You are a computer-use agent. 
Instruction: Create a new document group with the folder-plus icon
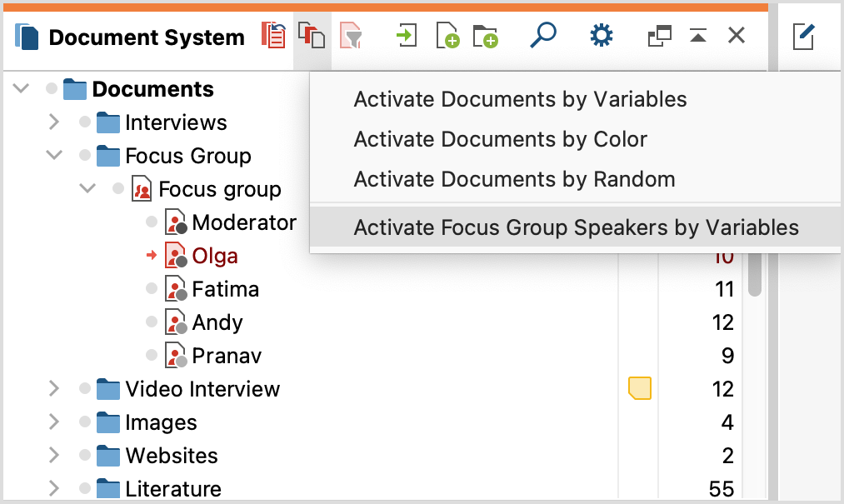pos(487,36)
